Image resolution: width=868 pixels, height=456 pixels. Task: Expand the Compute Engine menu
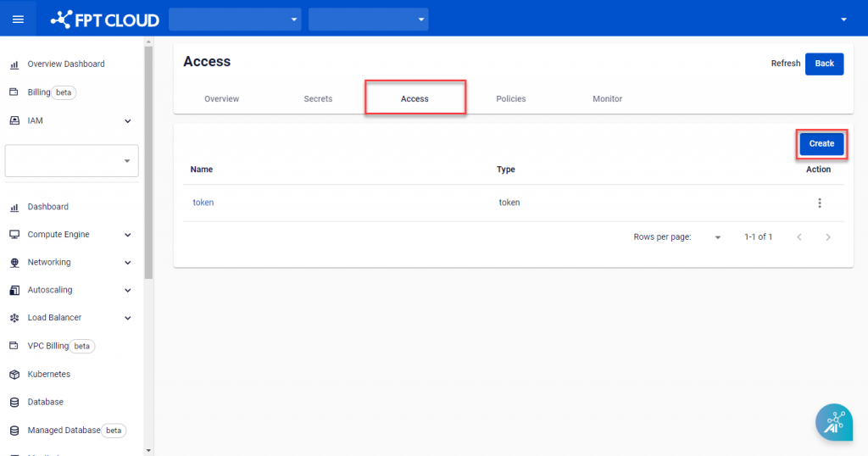pyautogui.click(x=128, y=235)
